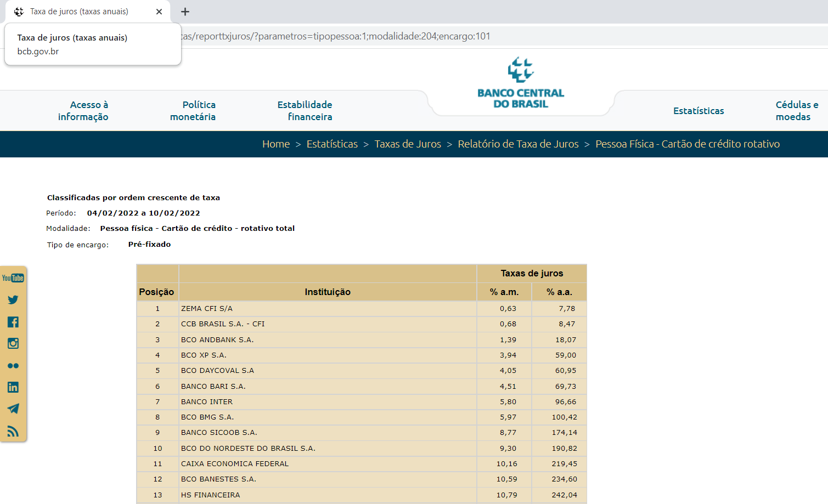Open Estatísticas navigation menu
Viewport: 828px width, 504px height.
tap(699, 111)
